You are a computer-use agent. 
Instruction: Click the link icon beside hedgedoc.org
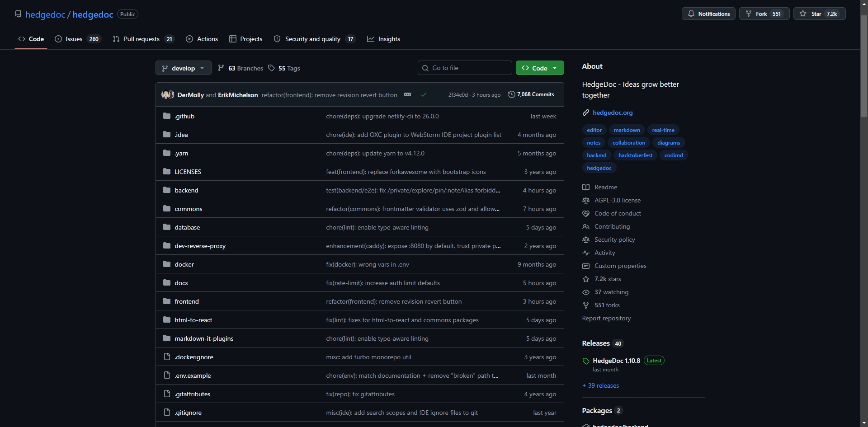[586, 113]
